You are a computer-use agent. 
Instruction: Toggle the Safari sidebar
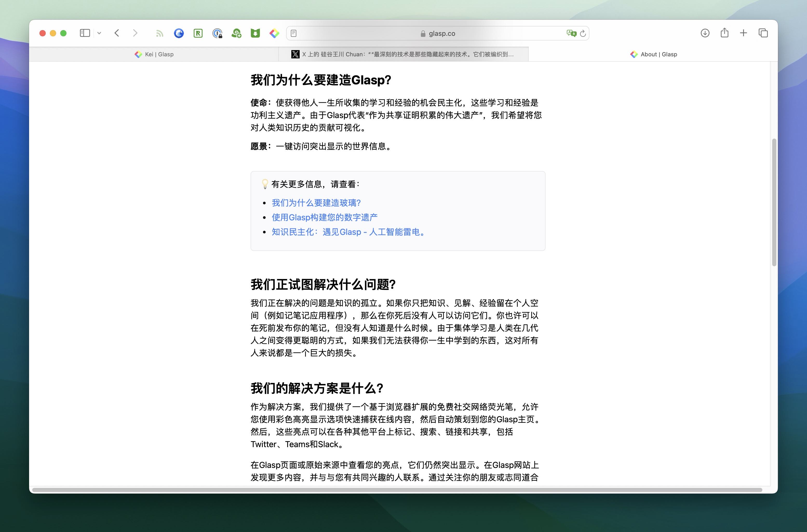tap(85, 33)
